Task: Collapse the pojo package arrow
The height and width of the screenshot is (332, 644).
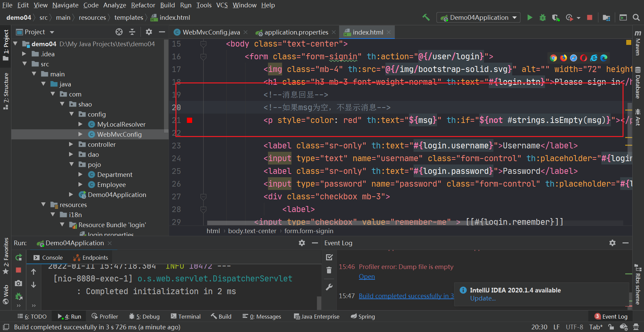Action: pyautogui.click(x=71, y=164)
